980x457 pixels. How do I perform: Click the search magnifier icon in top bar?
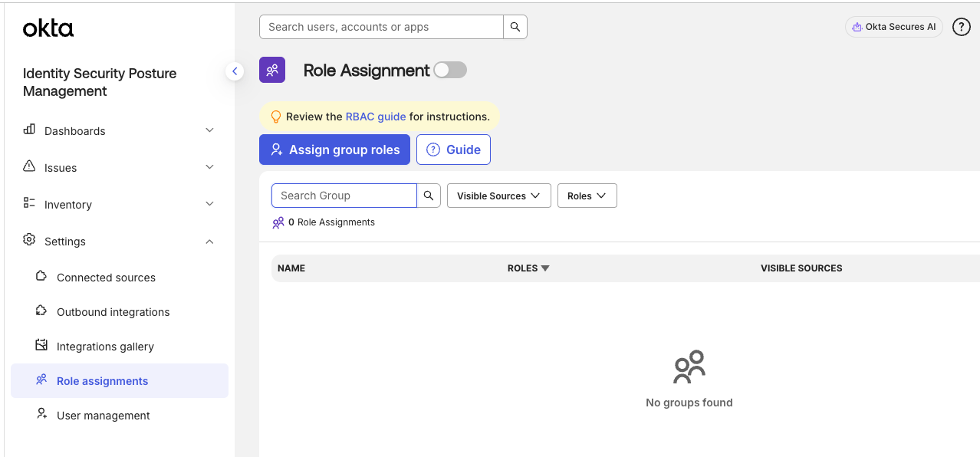point(515,27)
